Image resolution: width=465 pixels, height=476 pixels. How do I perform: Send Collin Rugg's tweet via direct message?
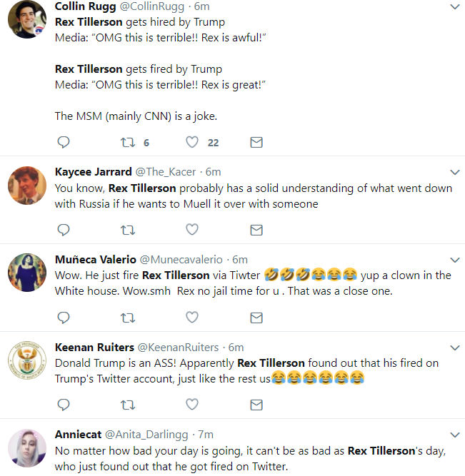[256, 142]
